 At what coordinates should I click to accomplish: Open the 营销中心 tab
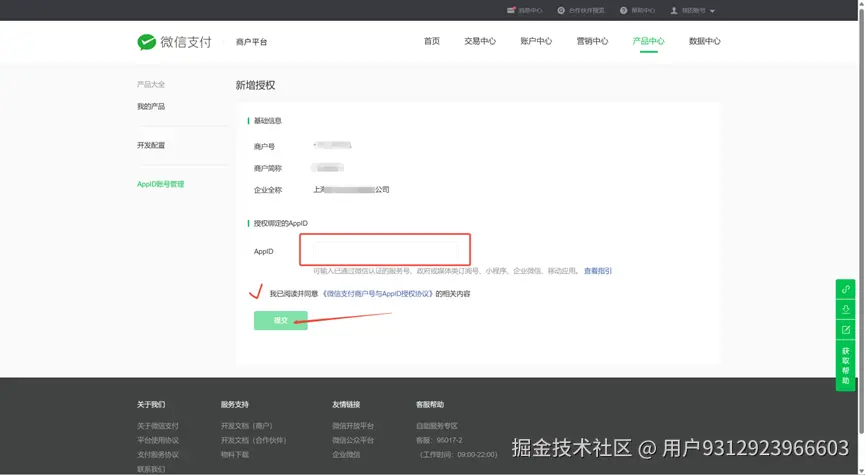coord(592,41)
